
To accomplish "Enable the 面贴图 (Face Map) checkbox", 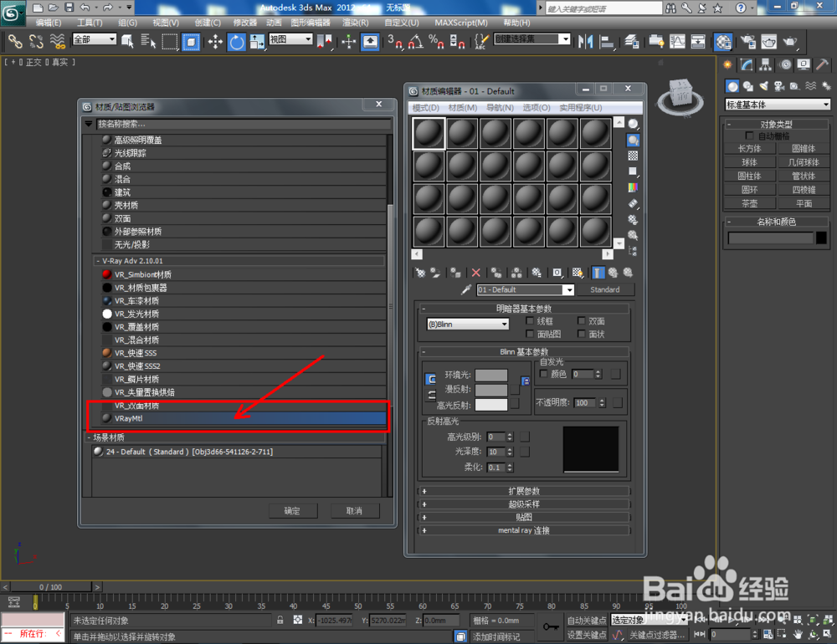I will pos(530,334).
